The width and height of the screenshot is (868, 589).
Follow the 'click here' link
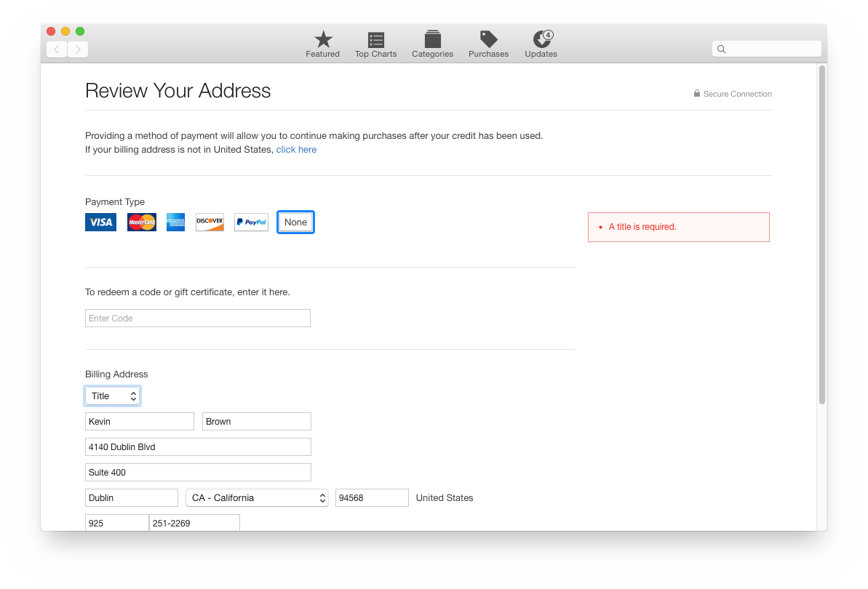click(296, 150)
